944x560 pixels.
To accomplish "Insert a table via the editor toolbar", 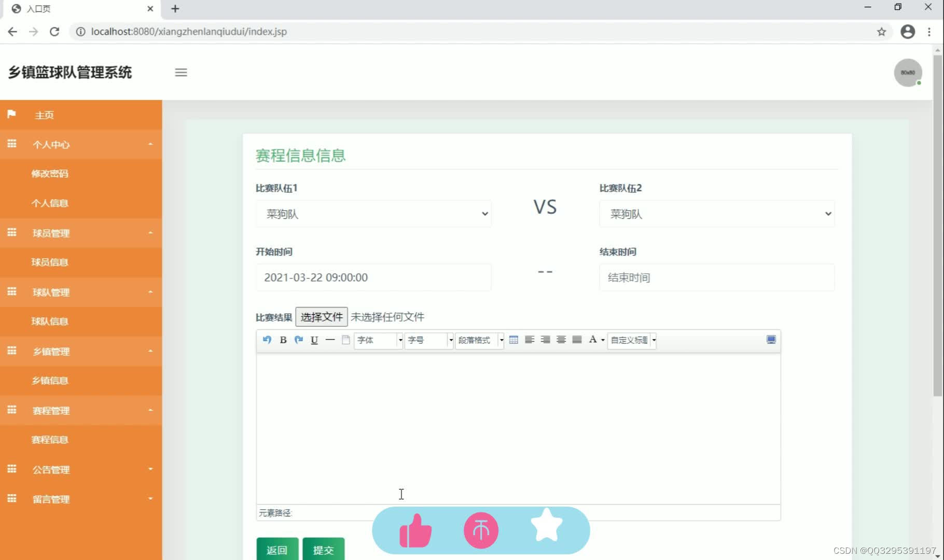I will point(513,340).
